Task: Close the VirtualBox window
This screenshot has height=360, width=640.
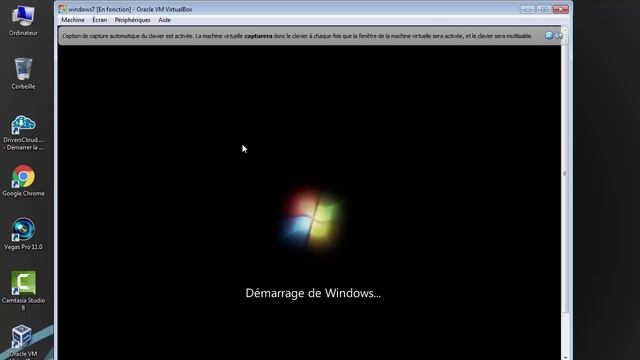Action: pyautogui.click(x=560, y=9)
